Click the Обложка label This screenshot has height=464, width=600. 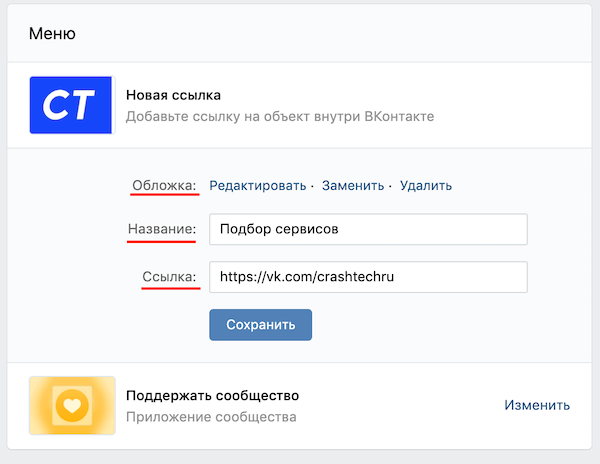click(164, 186)
